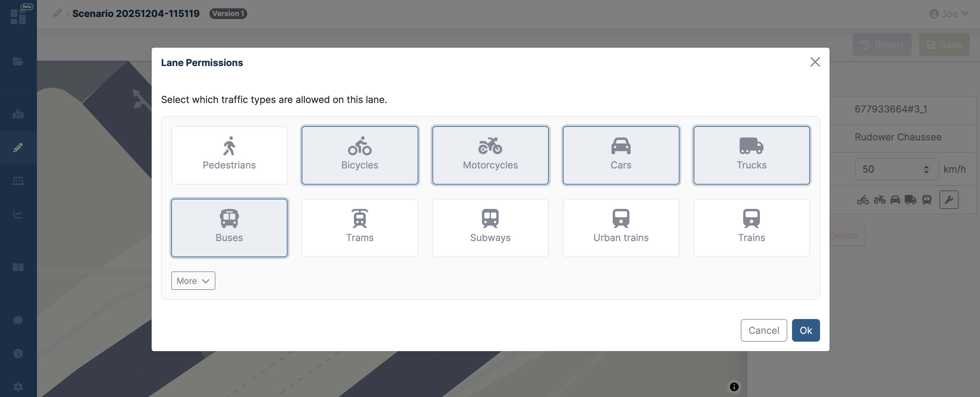
Task: Allow Trams on this lane
Action: [360, 228]
